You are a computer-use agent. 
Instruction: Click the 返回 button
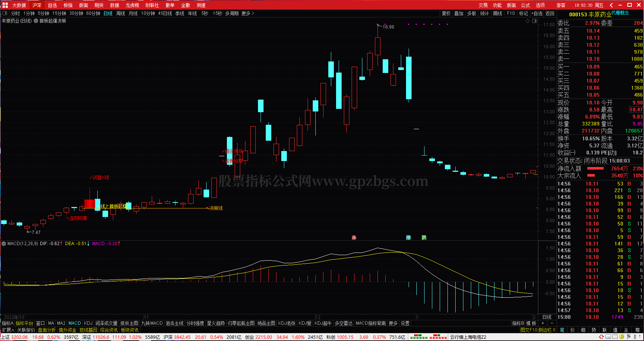point(550,13)
